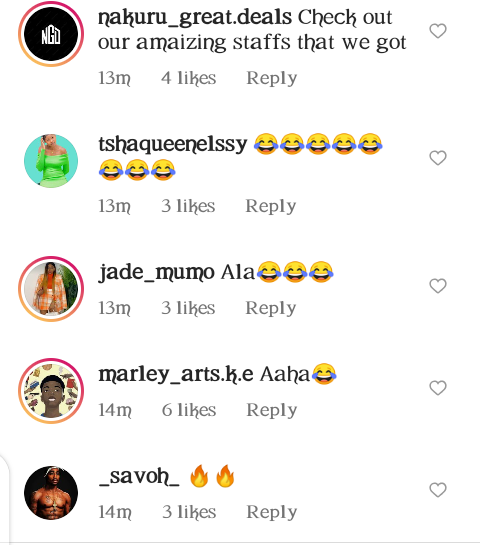Image resolution: width=480 pixels, height=545 pixels.
Task: Reply to marley_arts.k.e's Aaha comment
Action: (x=271, y=410)
